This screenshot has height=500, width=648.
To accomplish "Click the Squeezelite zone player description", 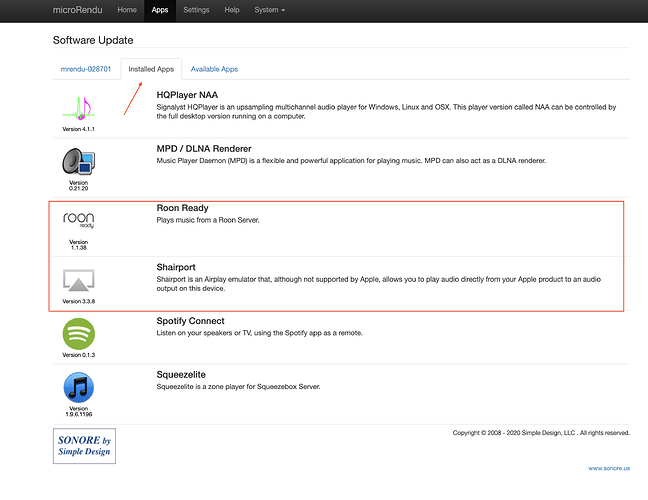I will tap(238, 387).
